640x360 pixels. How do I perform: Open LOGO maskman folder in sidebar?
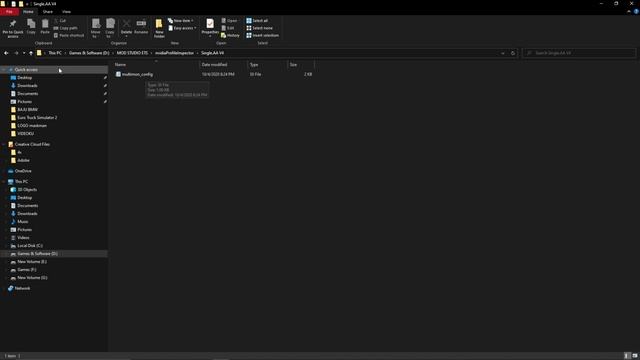click(32, 126)
